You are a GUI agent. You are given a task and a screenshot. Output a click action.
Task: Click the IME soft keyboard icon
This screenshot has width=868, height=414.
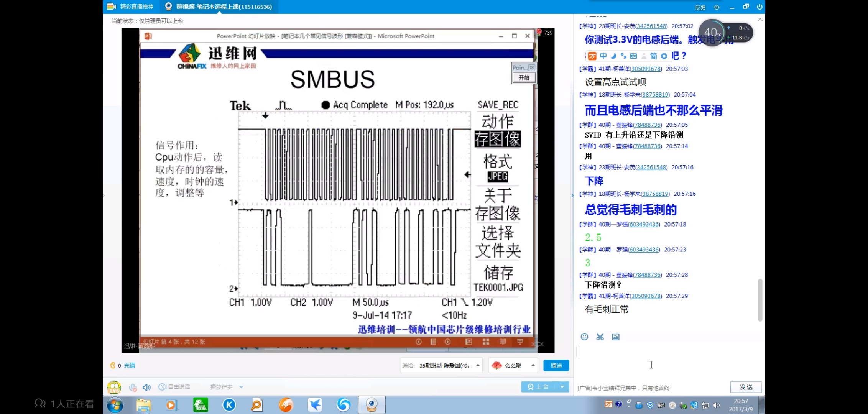point(633,56)
